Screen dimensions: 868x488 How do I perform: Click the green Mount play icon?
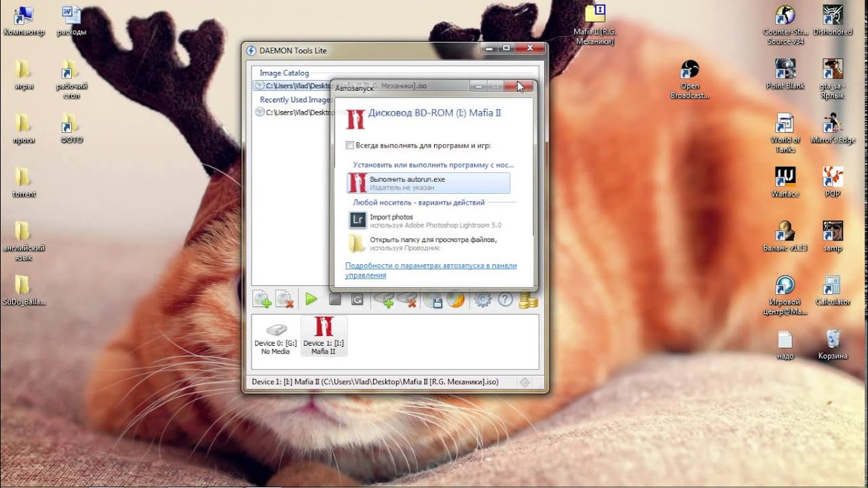tap(311, 299)
